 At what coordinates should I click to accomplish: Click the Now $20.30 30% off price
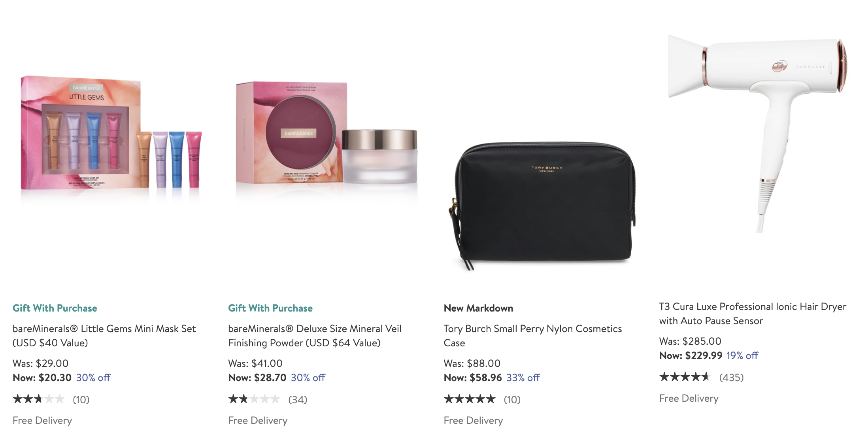point(62,378)
